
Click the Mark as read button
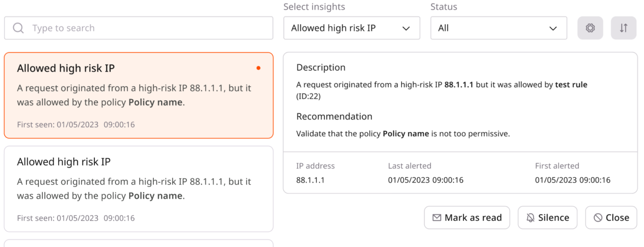coord(467,218)
